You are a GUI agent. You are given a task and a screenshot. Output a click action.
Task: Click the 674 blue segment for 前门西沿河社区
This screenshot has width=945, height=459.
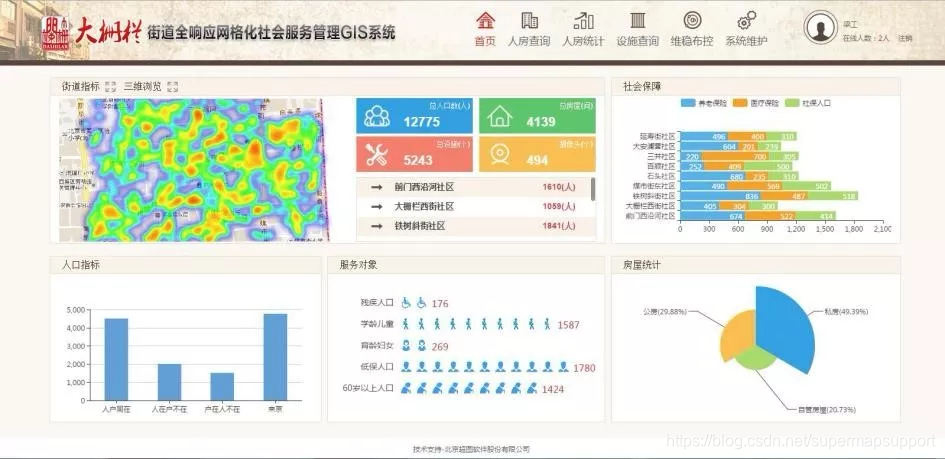712,216
